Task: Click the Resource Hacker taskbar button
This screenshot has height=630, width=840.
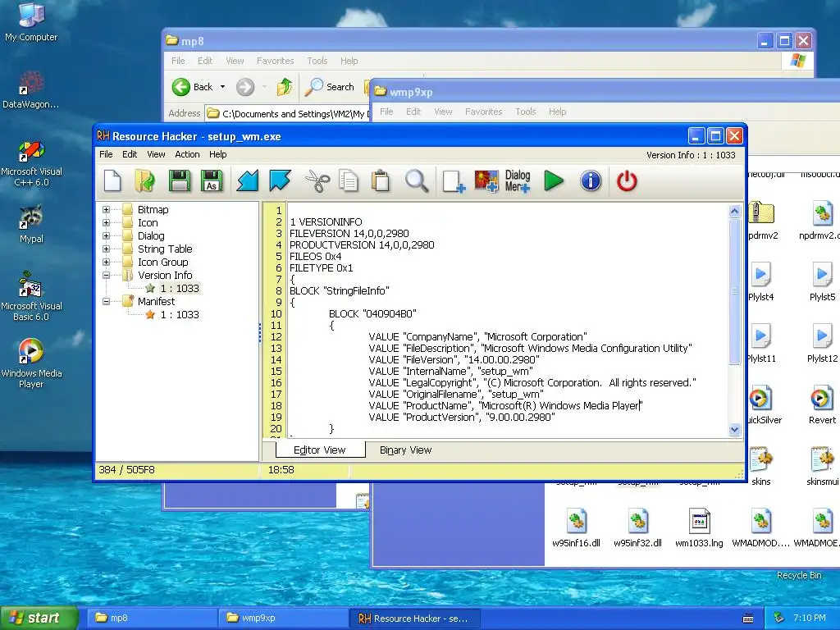Action: pos(414,618)
